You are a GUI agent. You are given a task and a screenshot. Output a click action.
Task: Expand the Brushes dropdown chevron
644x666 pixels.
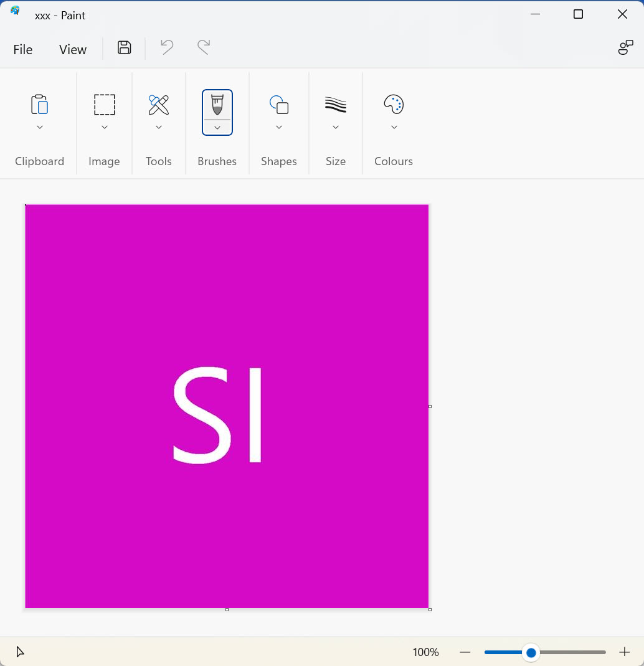click(x=217, y=128)
